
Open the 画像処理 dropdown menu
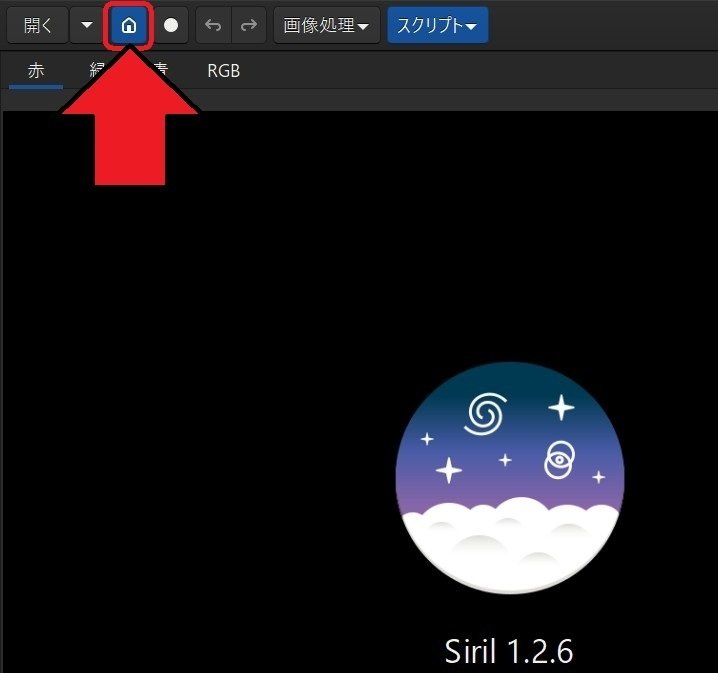pyautogui.click(x=326, y=25)
